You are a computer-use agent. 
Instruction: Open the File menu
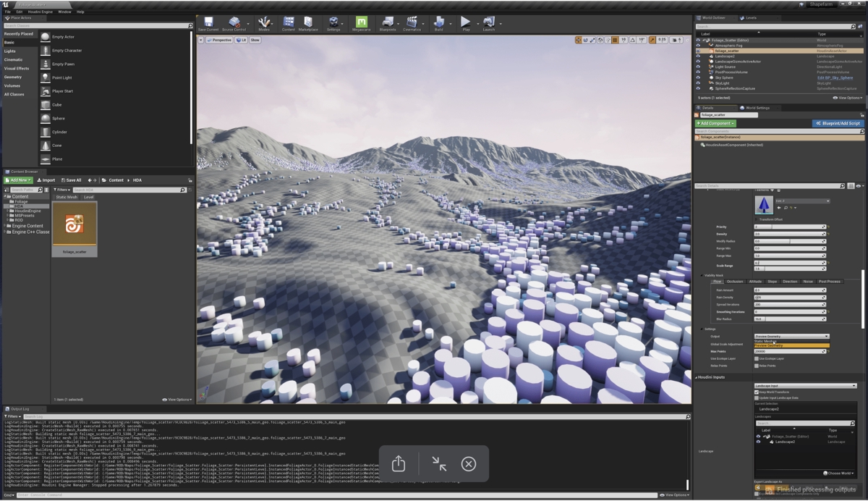pos(8,12)
